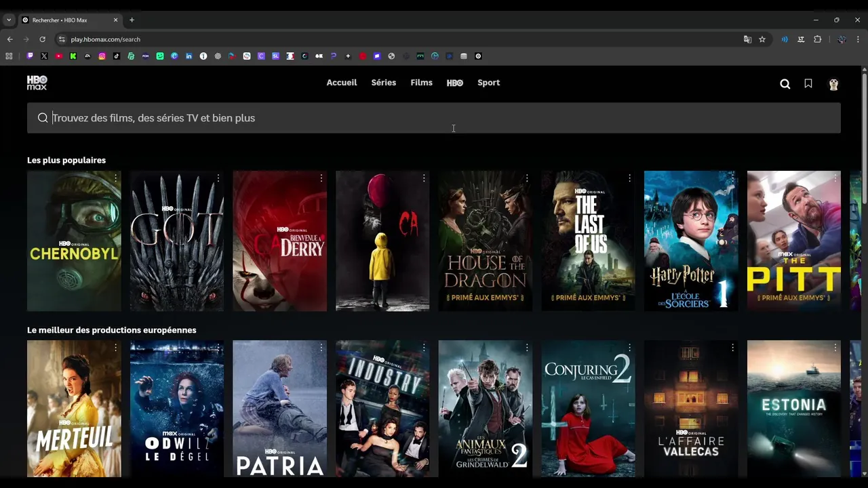Go to Accueil in navigation
The width and height of the screenshot is (868, 488).
(x=342, y=83)
